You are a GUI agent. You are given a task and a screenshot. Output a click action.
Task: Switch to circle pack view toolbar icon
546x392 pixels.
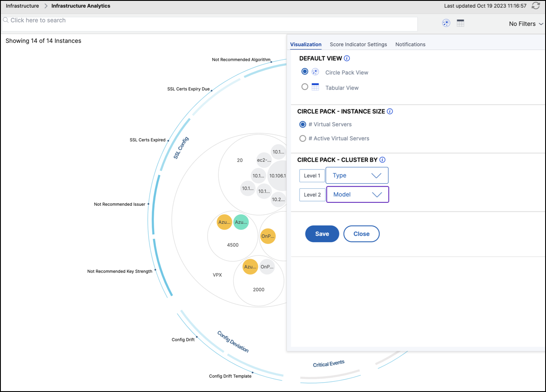[x=446, y=23]
